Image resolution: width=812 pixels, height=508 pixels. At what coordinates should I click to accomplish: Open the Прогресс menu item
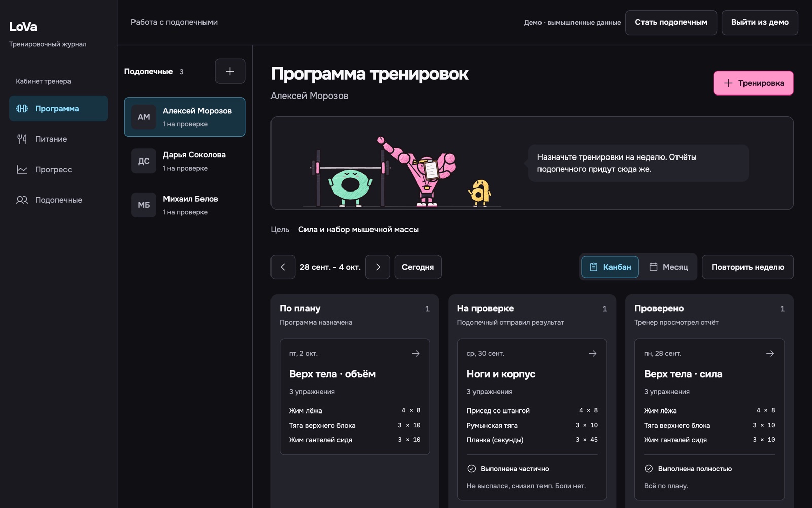pyautogui.click(x=58, y=169)
